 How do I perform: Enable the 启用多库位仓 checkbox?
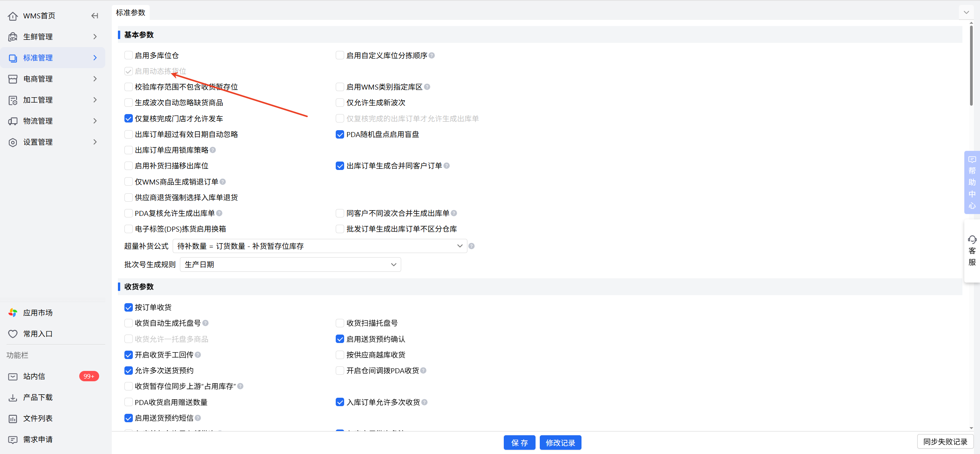click(x=129, y=56)
